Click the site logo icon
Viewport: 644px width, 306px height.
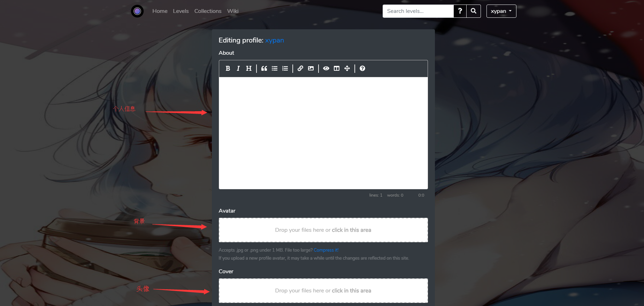point(137,11)
